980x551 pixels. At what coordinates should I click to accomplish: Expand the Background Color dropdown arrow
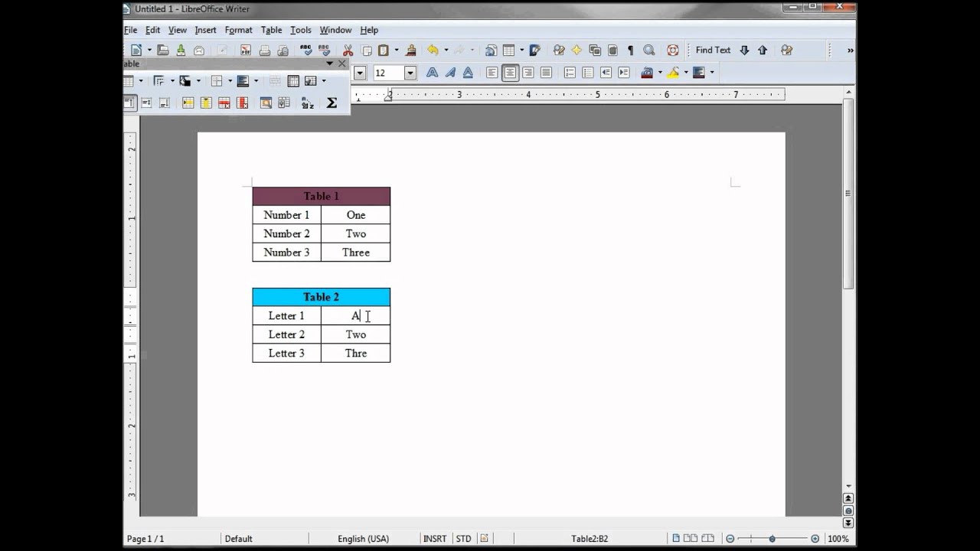pyautogui.click(x=712, y=73)
